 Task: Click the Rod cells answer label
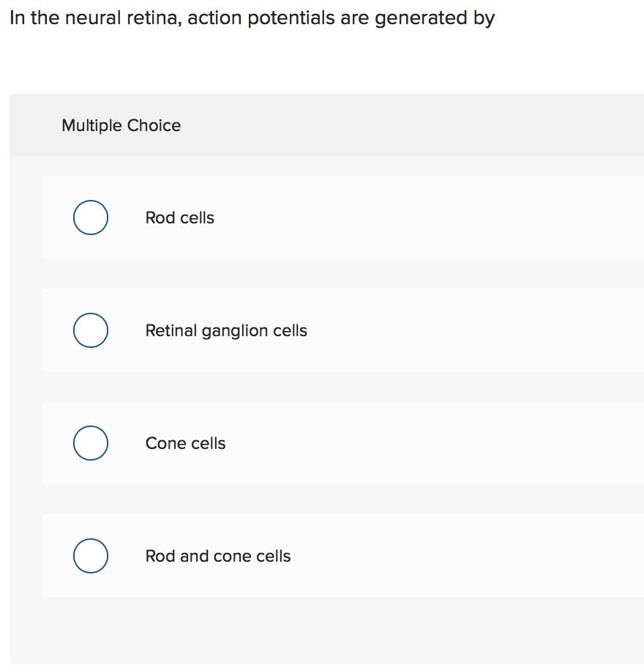click(x=179, y=218)
